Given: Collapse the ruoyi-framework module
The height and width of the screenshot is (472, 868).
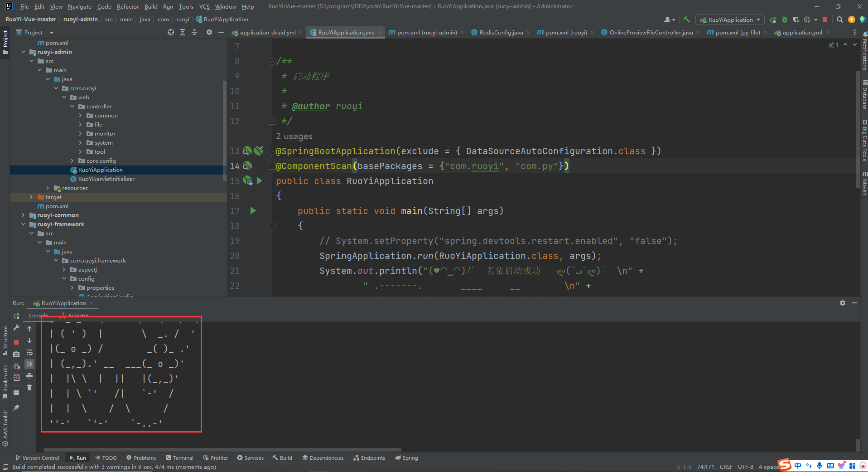Looking at the screenshot, I should 23,224.
